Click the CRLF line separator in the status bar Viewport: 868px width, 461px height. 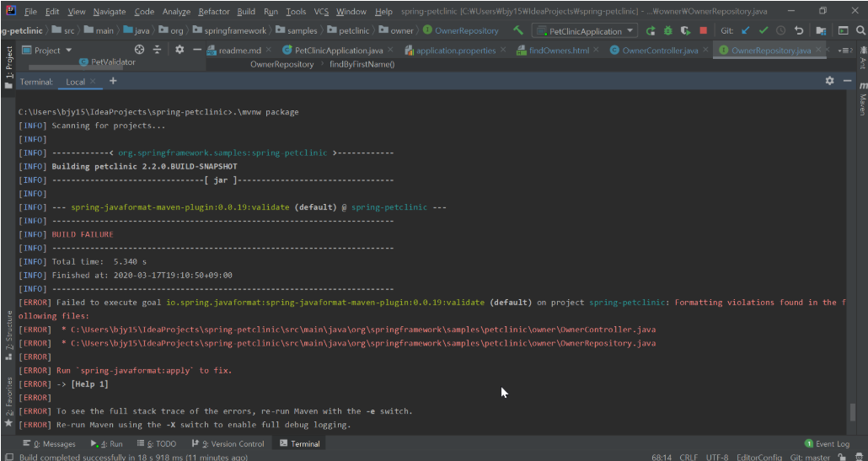coord(689,457)
